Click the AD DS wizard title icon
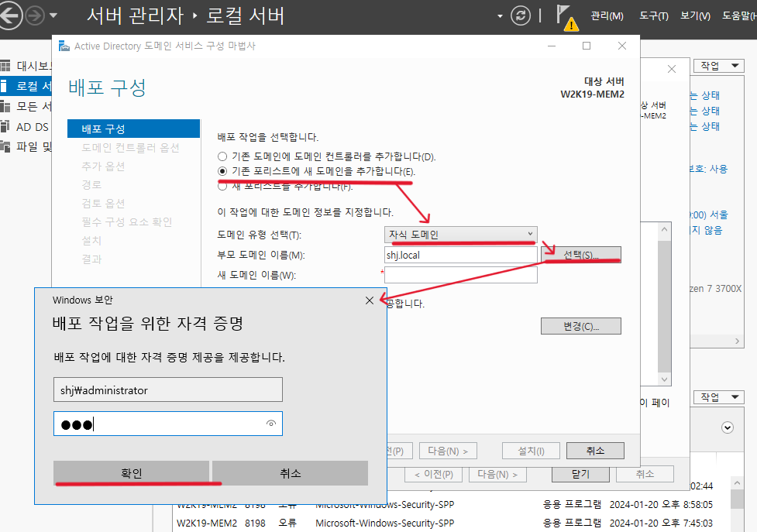Image resolution: width=757 pixels, height=532 pixels. (64, 46)
